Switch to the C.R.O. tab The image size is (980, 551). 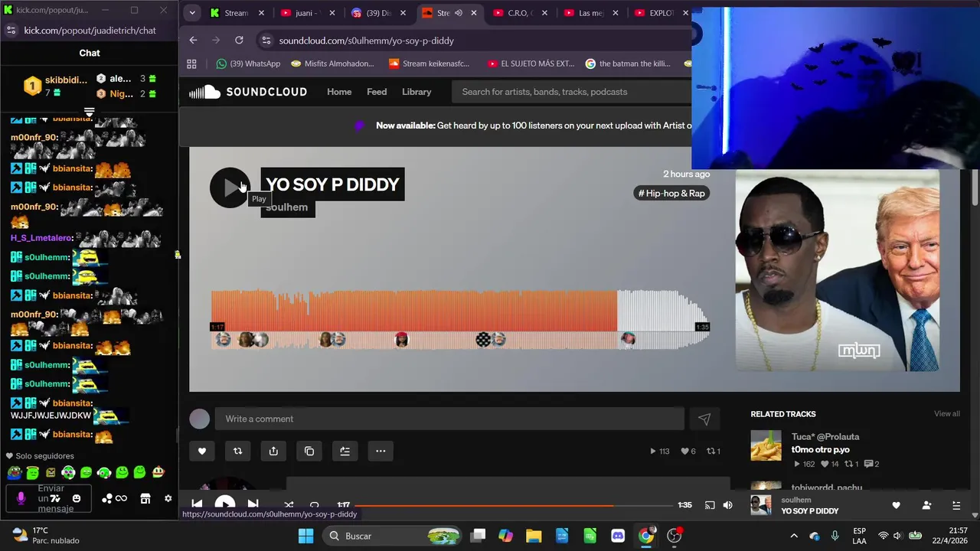(x=519, y=13)
